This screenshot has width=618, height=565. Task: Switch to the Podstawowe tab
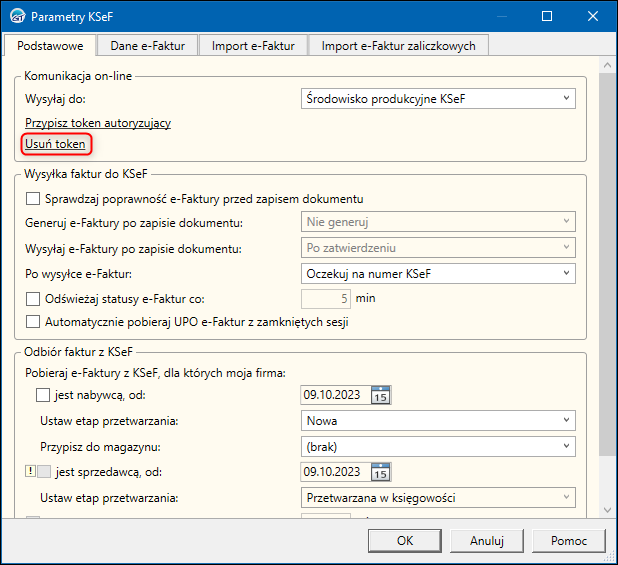point(50,46)
